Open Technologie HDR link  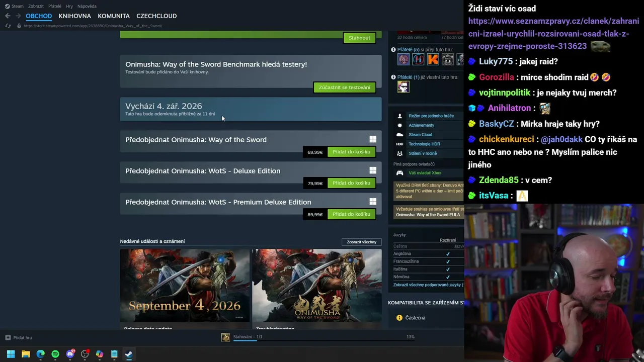click(x=424, y=144)
